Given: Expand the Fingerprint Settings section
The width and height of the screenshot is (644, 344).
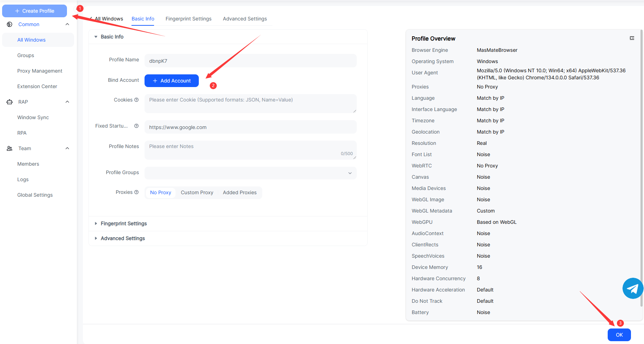Looking at the screenshot, I should 123,223.
